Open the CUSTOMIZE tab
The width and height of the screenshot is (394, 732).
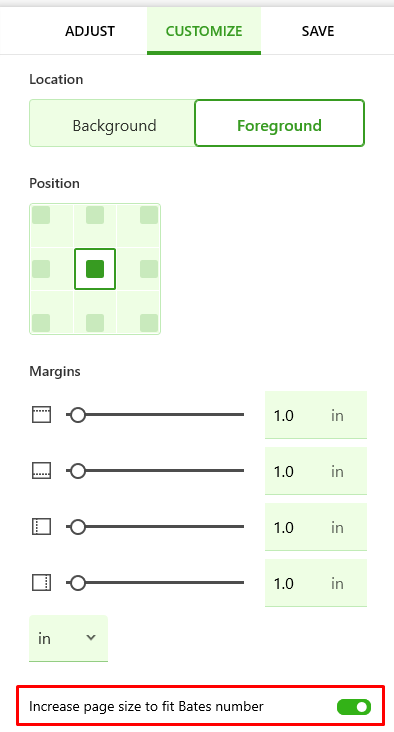point(204,31)
